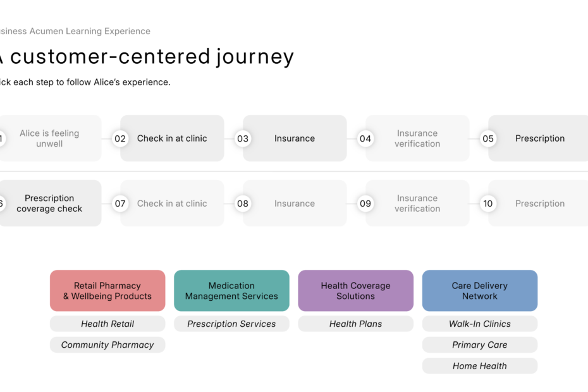Open the 'Alice is feeling unwell' step
Viewport: 588px width, 392px height.
pos(50,138)
